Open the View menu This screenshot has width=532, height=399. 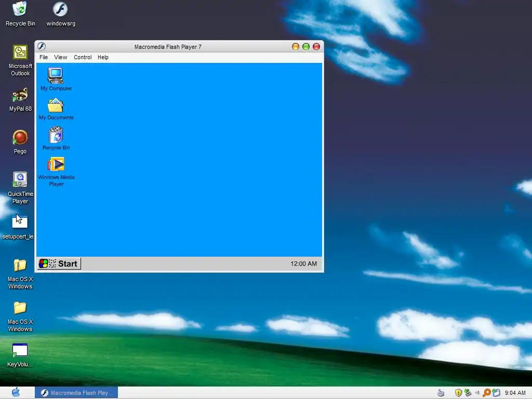pos(60,57)
